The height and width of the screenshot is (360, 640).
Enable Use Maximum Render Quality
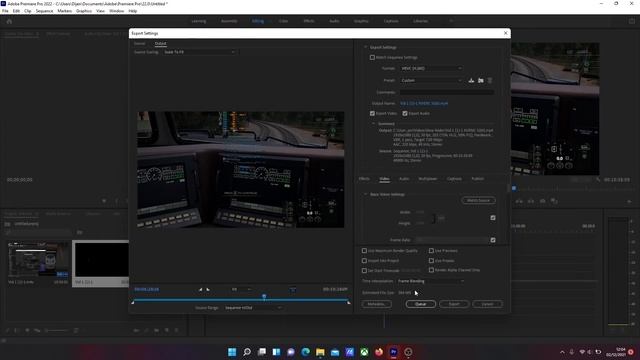click(364, 251)
